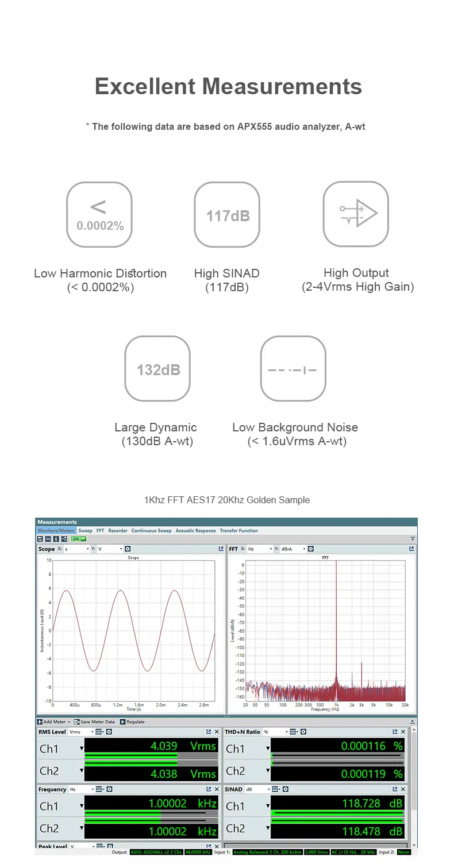Close the SINAD meter panel
Image resolution: width=454 pixels, height=868 pixels.
[x=403, y=789]
